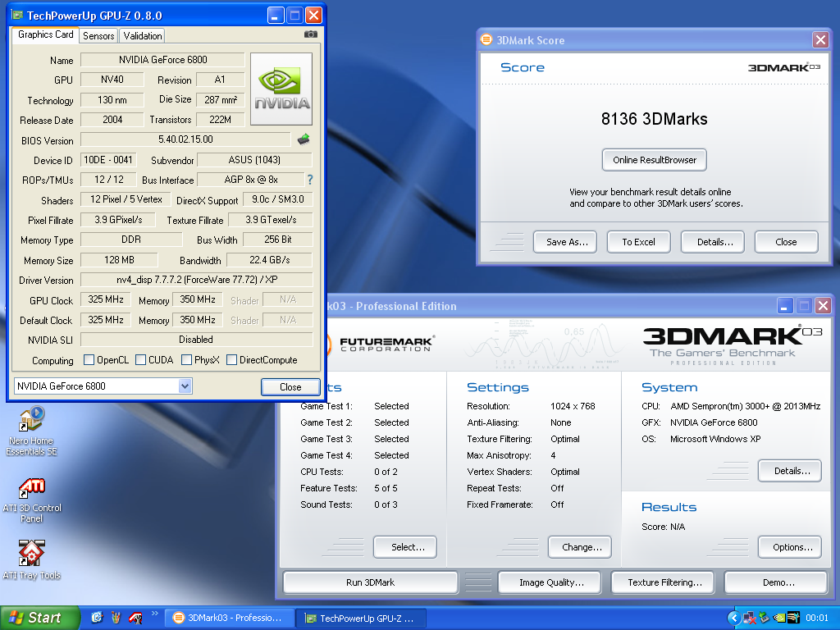Switch to the Validation tab
Viewport: 840px width, 630px height.
[143, 36]
